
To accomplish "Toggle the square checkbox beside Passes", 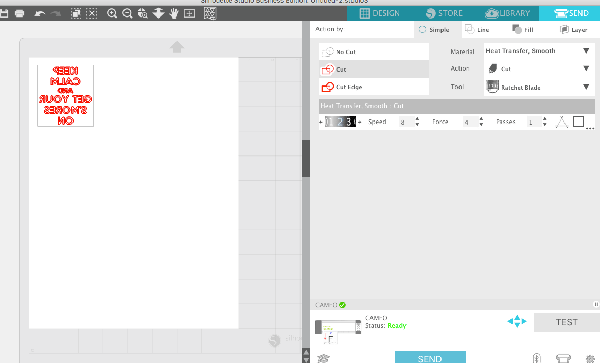I will 578,122.
